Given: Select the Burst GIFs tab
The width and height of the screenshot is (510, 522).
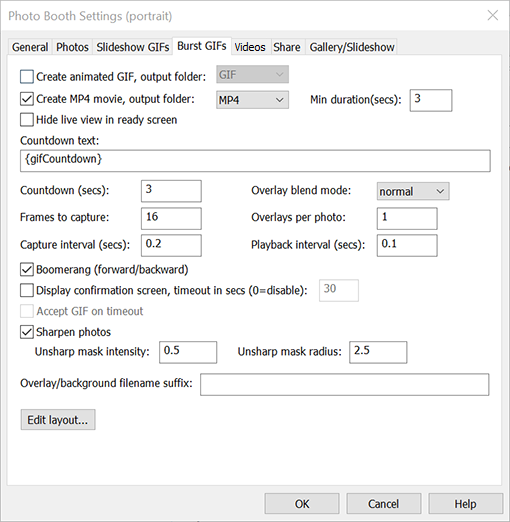Looking at the screenshot, I should point(202,46).
